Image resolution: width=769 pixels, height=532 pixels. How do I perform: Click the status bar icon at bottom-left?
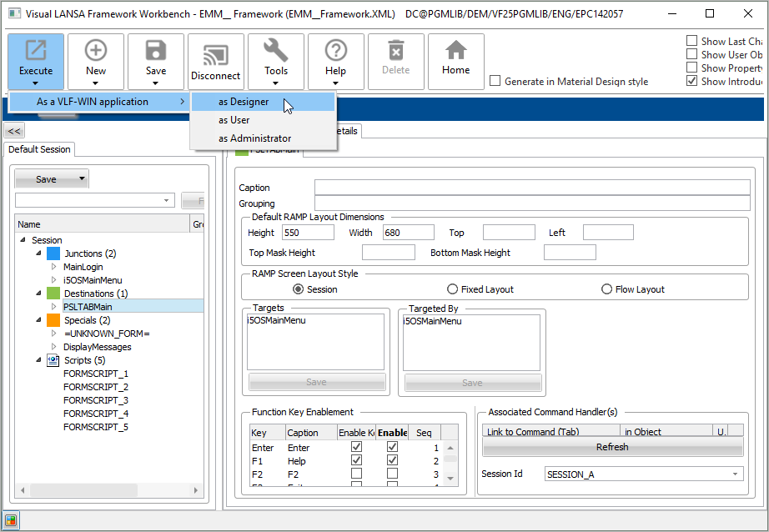12,521
